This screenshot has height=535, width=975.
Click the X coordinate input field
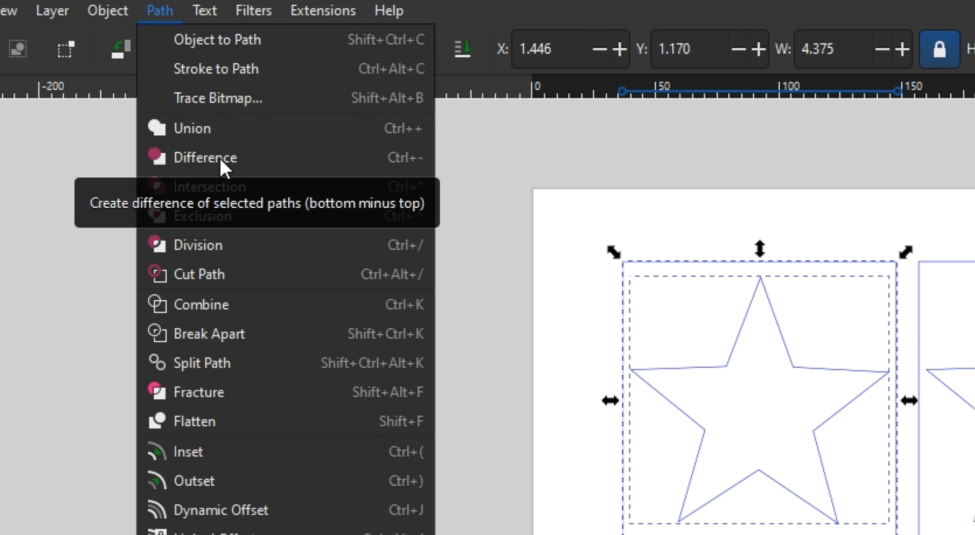(550, 49)
